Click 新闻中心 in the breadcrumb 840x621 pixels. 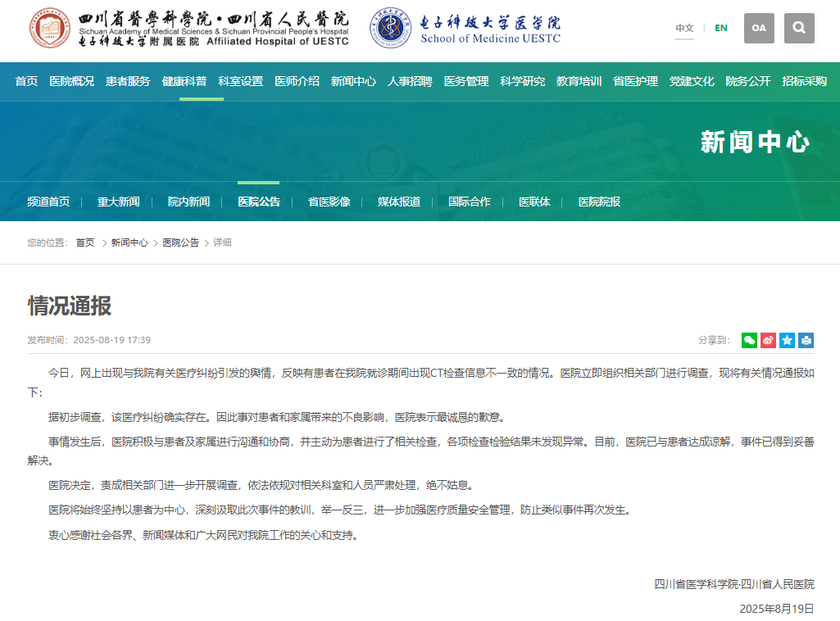(129, 243)
